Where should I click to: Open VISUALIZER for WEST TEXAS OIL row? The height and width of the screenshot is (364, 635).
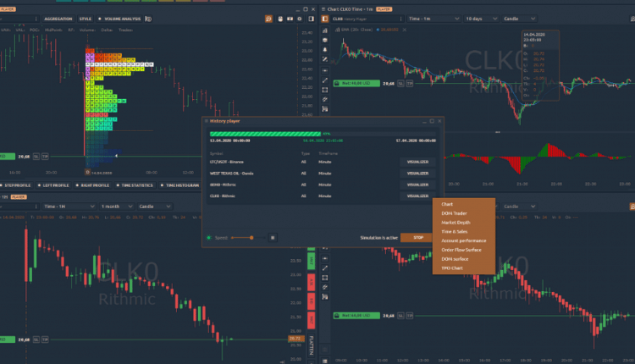coord(417,174)
